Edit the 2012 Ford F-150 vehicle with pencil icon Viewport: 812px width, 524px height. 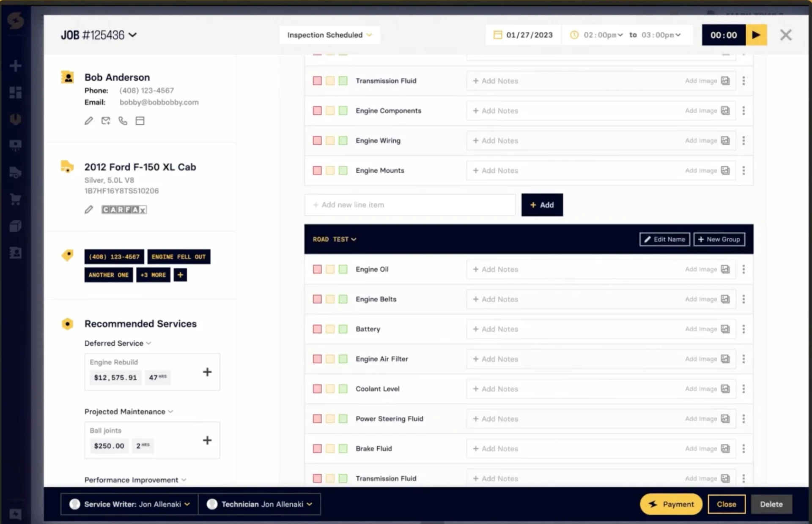pos(88,210)
